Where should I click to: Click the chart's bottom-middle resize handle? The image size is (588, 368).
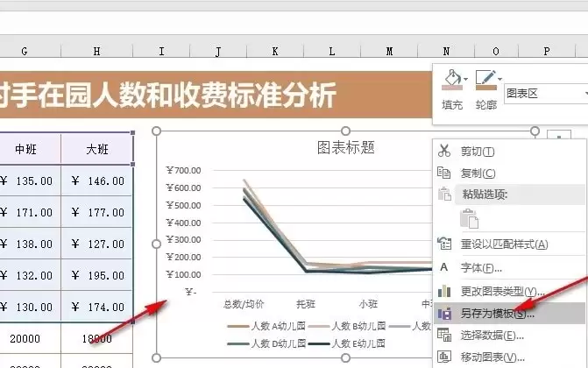[x=346, y=357]
